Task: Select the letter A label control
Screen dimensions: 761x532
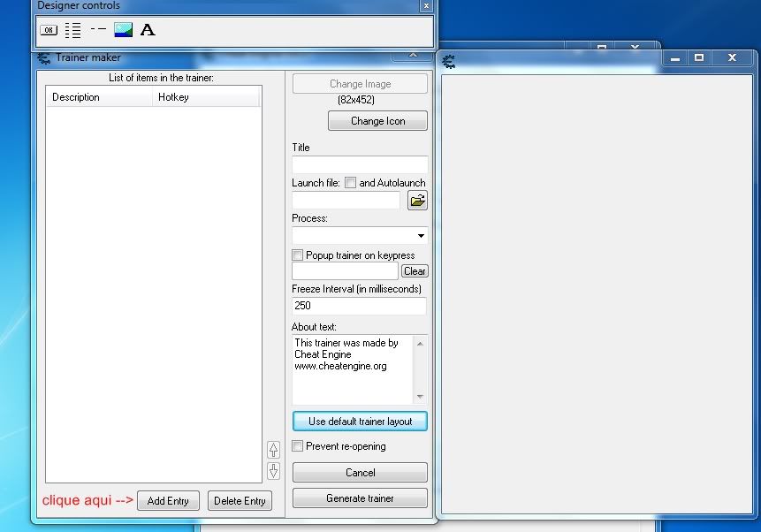Action: (148, 30)
